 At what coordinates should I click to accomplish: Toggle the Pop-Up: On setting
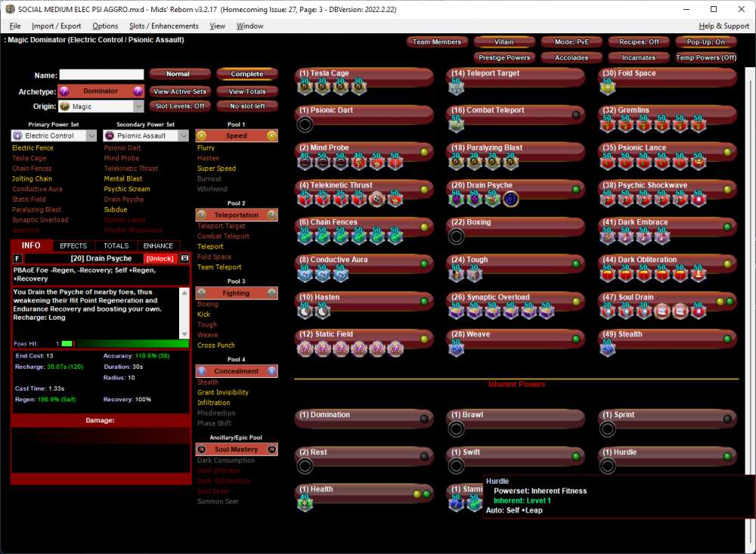coord(705,42)
